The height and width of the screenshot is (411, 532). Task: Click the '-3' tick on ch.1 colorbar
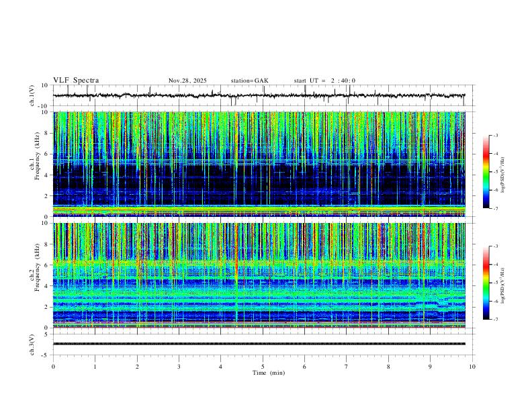tap(495, 135)
